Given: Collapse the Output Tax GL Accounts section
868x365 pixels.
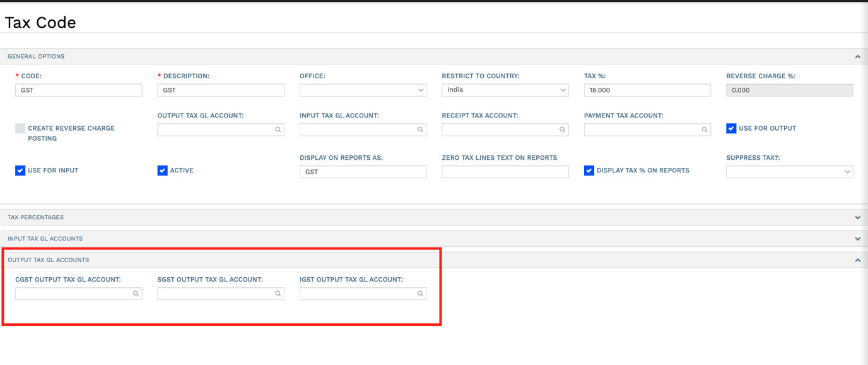Looking at the screenshot, I should tap(857, 260).
